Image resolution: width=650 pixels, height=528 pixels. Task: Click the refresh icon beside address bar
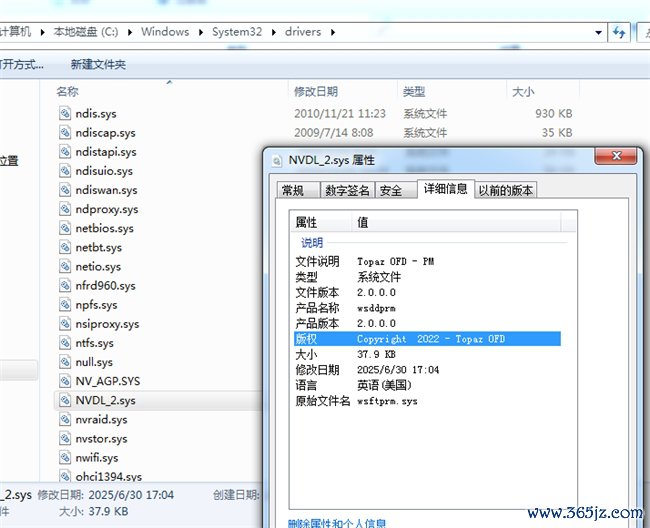pyautogui.click(x=619, y=32)
